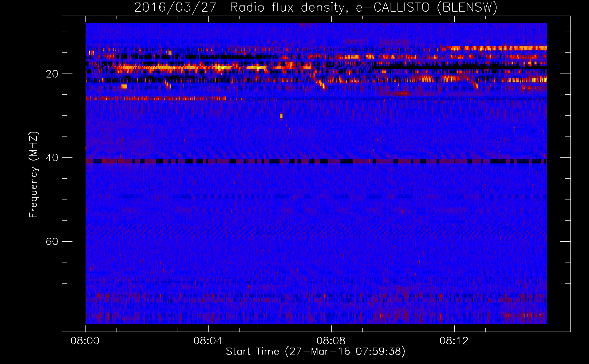
Task: Click the "60" frequency tick label
Action: [x=52, y=241]
